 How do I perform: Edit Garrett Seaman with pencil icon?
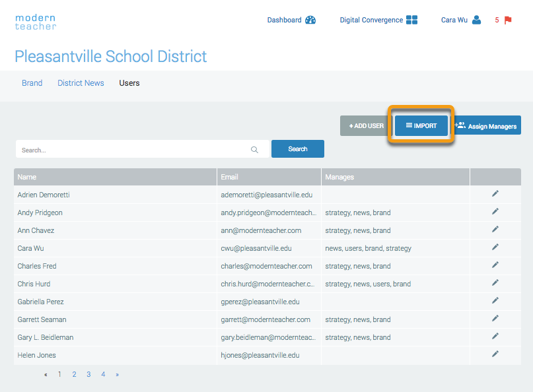tap(495, 318)
